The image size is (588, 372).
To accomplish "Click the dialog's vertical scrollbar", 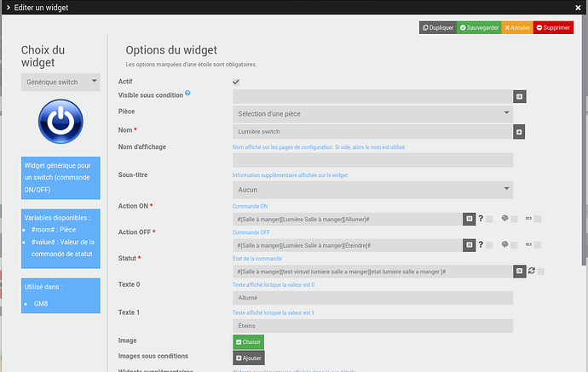I will 584,142.
